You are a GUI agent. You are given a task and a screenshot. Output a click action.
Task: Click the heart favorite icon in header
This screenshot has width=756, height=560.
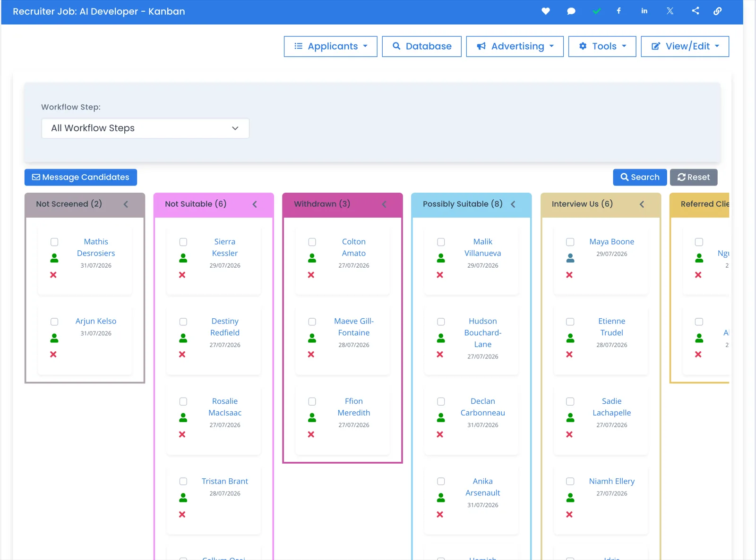point(546,11)
